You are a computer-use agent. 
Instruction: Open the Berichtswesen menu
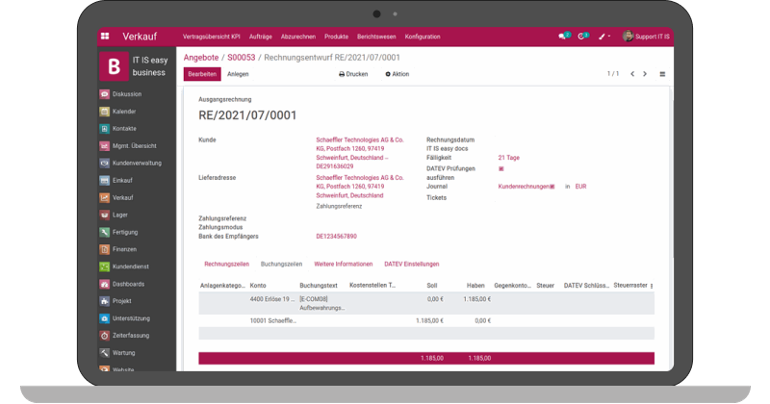click(376, 36)
